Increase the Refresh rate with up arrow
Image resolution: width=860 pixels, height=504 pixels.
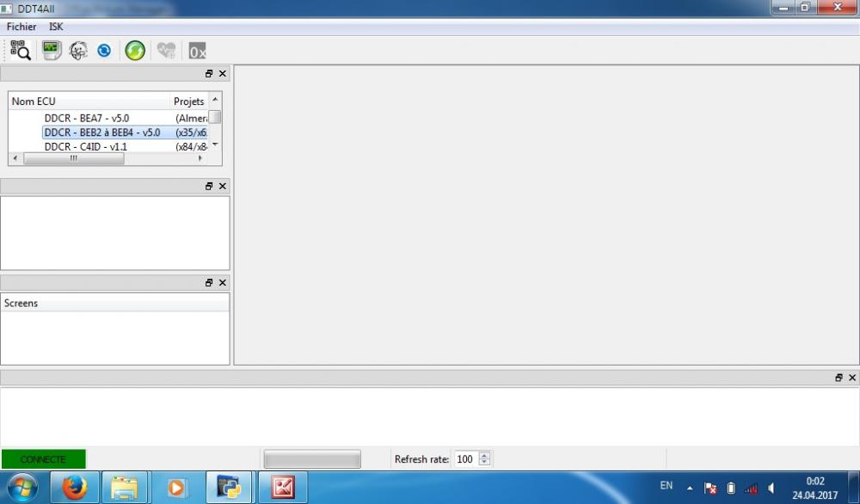coord(484,455)
